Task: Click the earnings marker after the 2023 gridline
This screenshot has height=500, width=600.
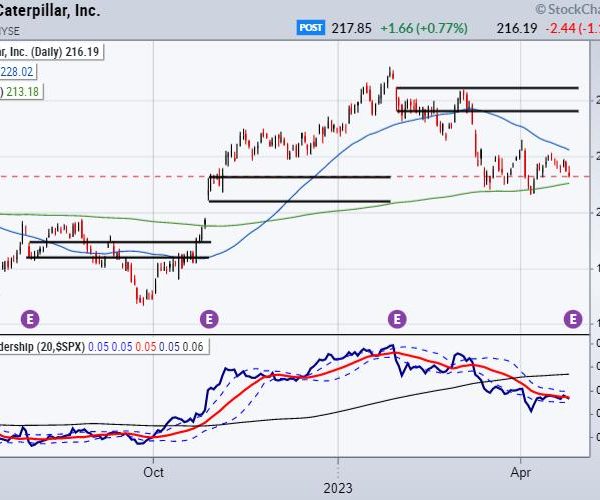Action: coord(397,319)
